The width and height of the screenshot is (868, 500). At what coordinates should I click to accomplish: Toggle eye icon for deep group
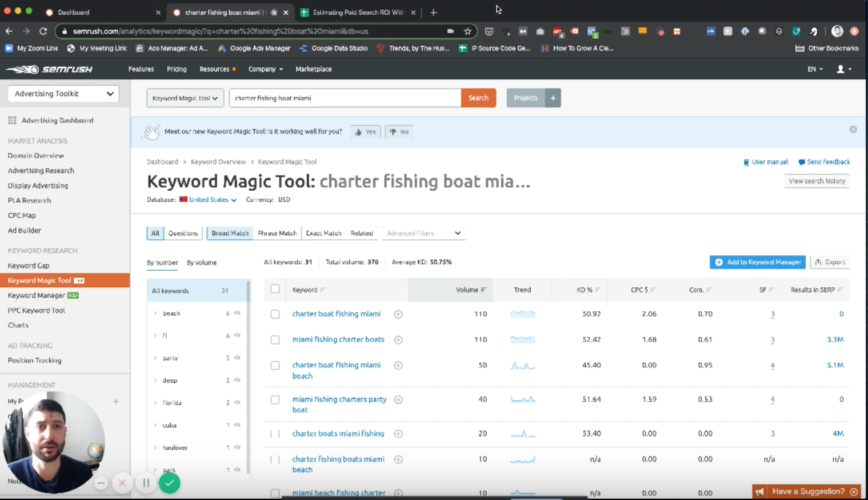coord(237,380)
